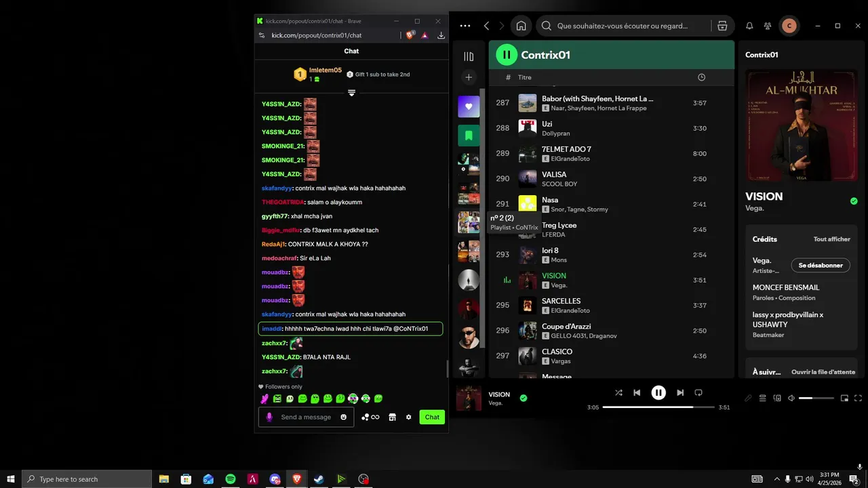This screenshot has width=868, height=488.
Task: Open Tout afficher credits link
Action: [831, 239]
